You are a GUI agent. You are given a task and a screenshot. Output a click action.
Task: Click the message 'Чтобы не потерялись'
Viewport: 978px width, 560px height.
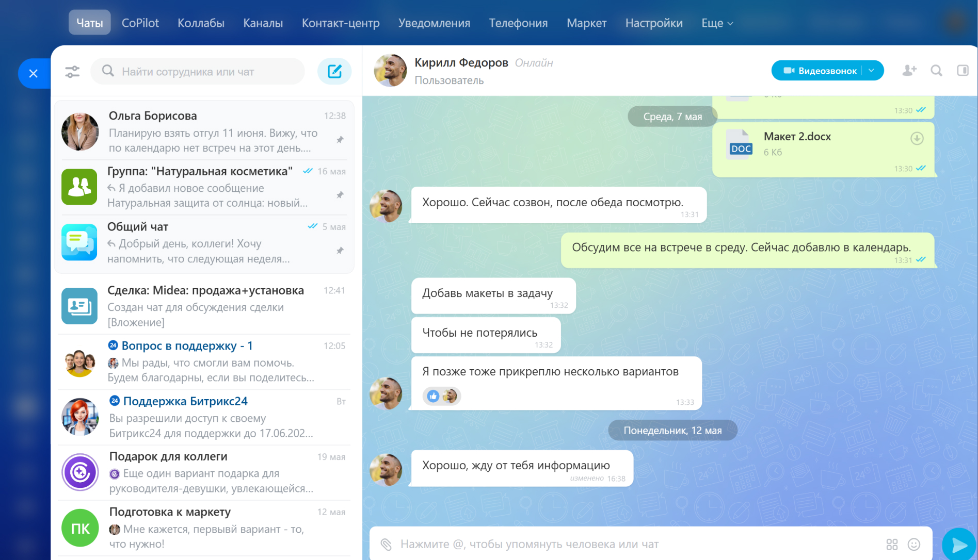coord(486,335)
